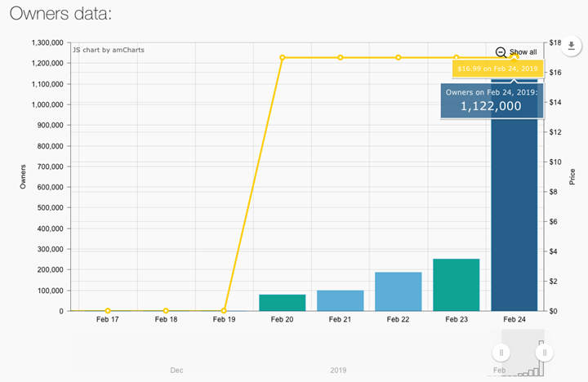Select the Feb 20 owners bar
Image resolution: width=588 pixels, height=382 pixels.
[283, 302]
